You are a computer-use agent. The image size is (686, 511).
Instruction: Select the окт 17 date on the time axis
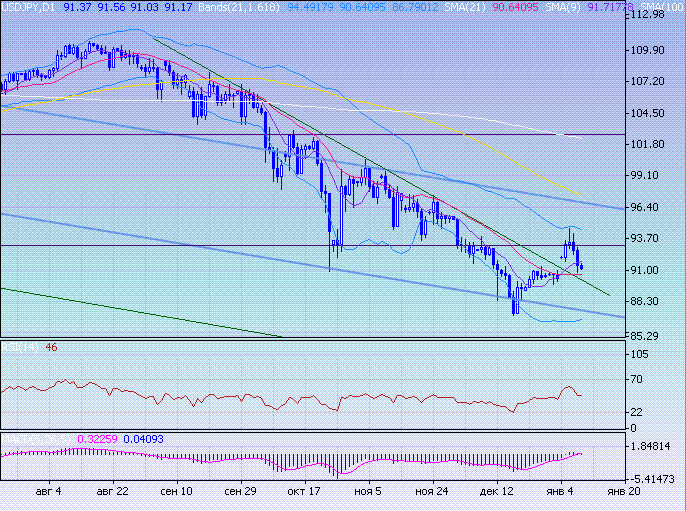pos(301,493)
